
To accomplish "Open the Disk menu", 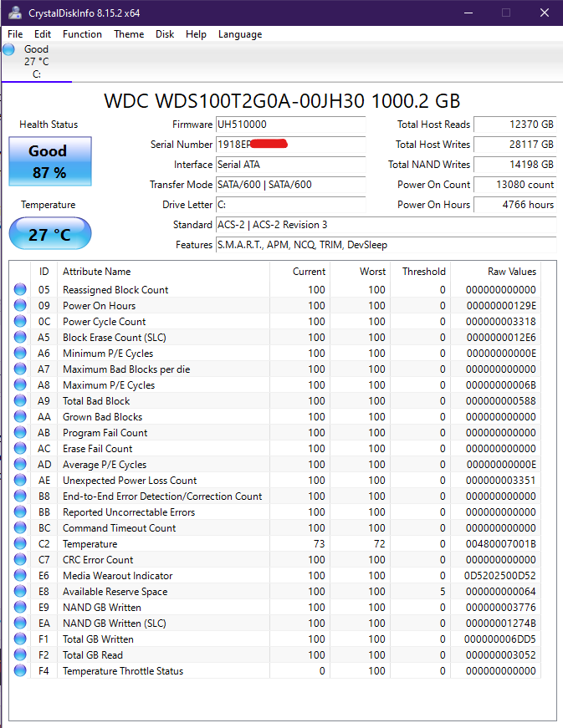I will click(x=165, y=34).
